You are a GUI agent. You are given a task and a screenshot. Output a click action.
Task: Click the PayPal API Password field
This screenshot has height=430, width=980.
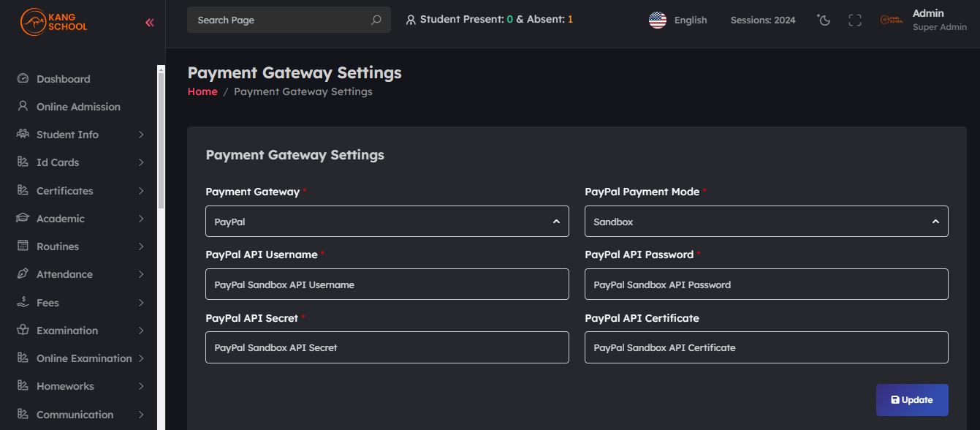point(767,284)
